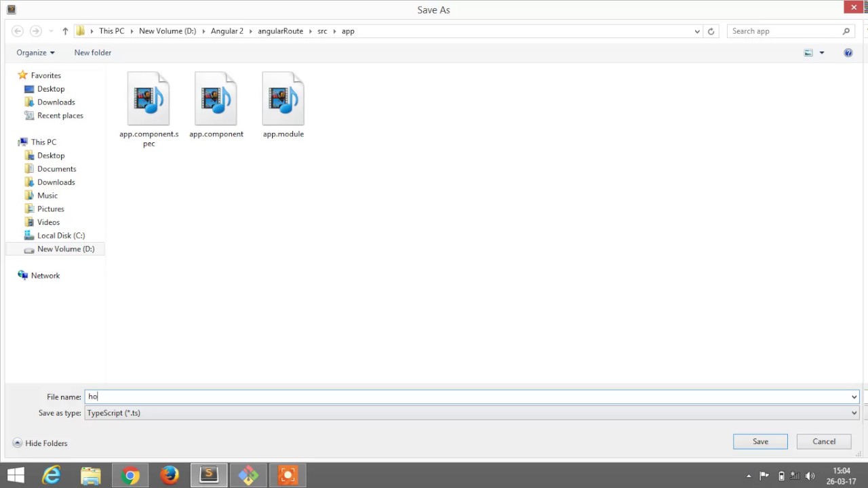Go to angularRoute in the breadcrumb
Screen dimensions: 868x488
[280, 31]
